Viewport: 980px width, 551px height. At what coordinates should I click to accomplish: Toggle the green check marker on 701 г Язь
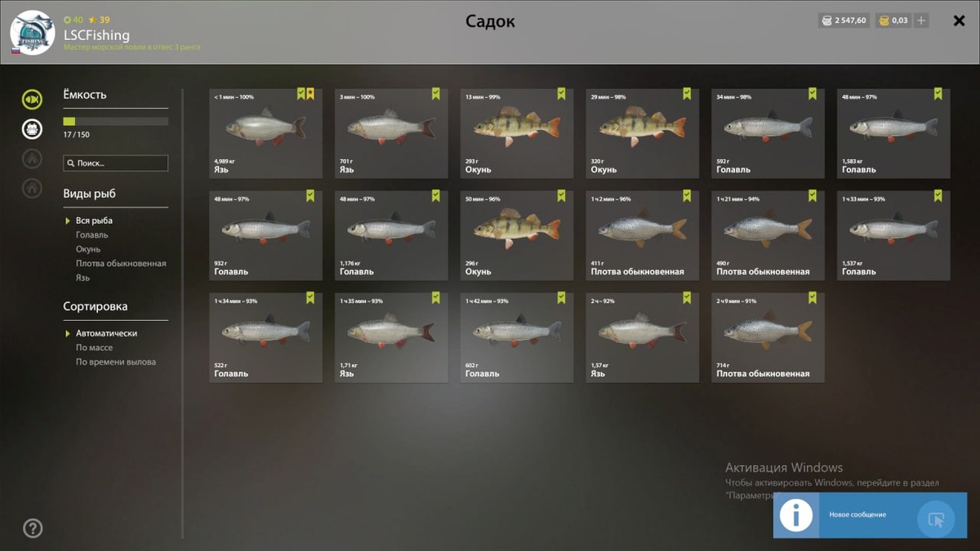pyautogui.click(x=435, y=94)
